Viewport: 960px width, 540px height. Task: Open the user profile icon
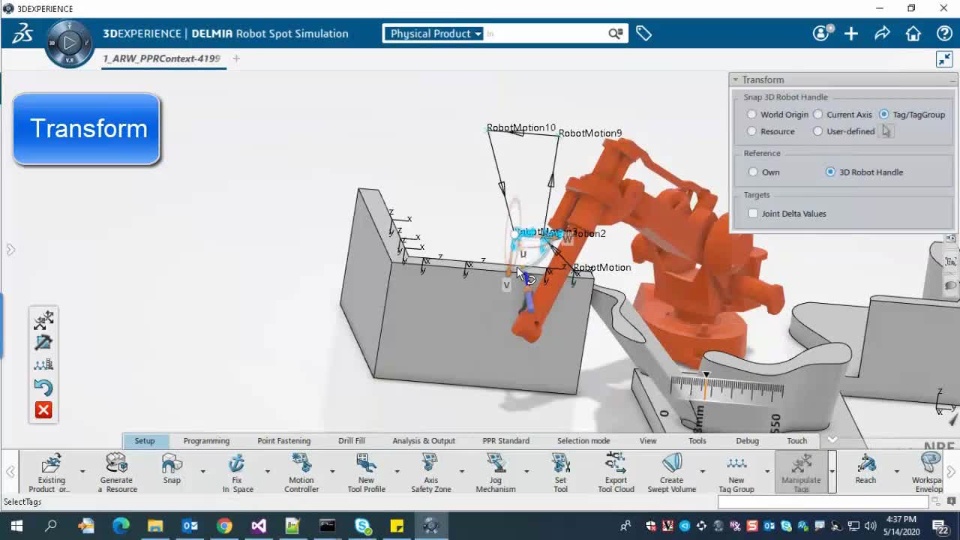822,33
